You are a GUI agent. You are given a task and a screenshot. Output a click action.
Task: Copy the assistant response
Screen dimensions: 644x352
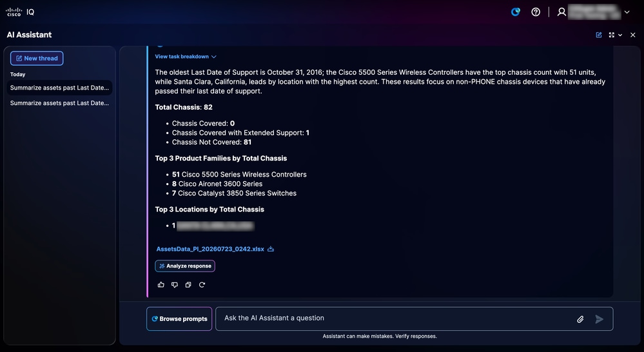188,285
